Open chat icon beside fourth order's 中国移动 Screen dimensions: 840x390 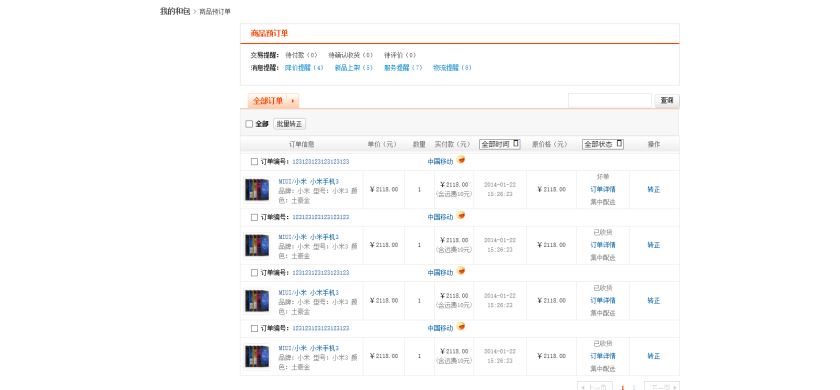(x=461, y=327)
